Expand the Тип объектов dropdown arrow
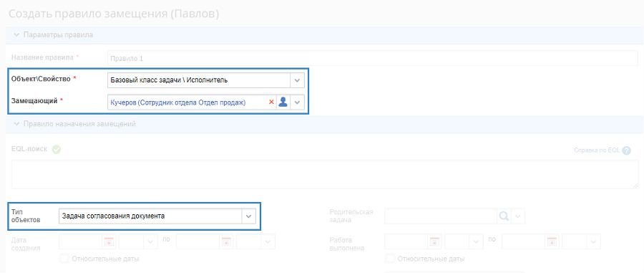644x273 pixels. pos(248,216)
